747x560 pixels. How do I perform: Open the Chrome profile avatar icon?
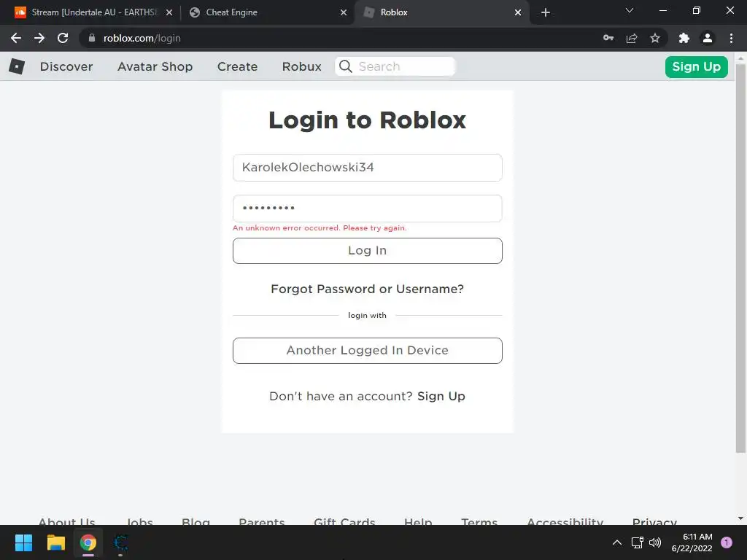[708, 38]
